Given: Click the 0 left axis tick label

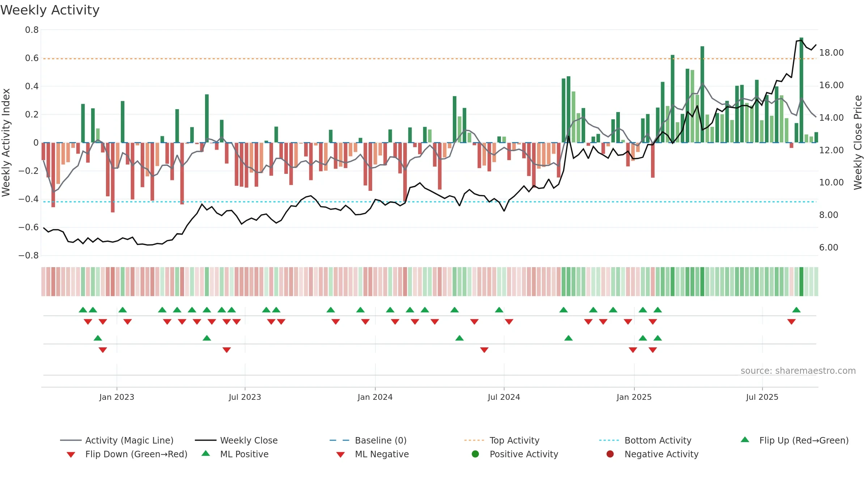Looking at the screenshot, I should [36, 143].
